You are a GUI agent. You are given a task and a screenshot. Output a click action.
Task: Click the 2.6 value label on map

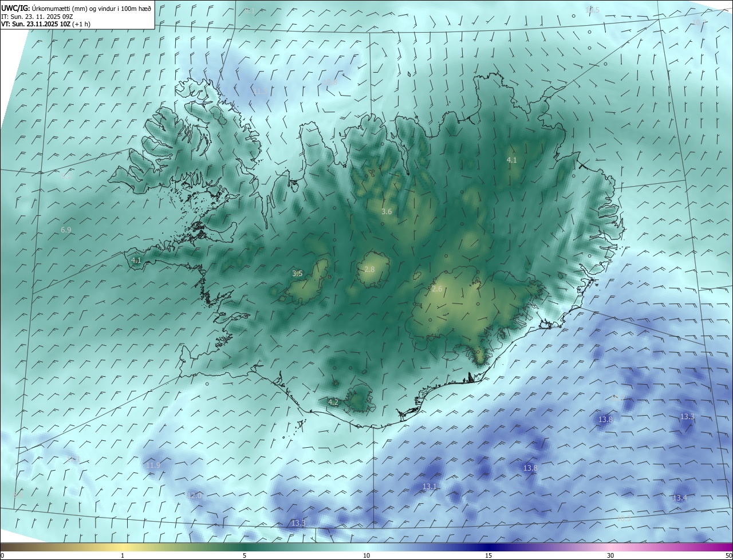(437, 289)
